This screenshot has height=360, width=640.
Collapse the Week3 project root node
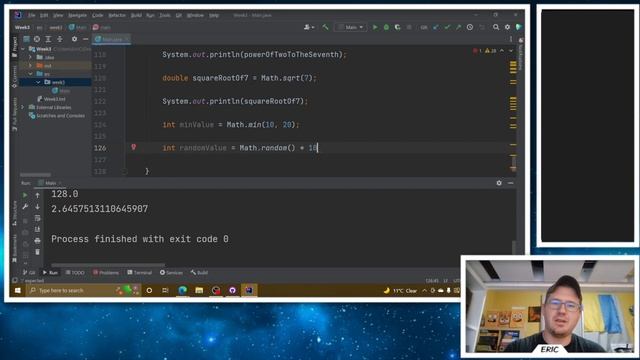point(23,49)
